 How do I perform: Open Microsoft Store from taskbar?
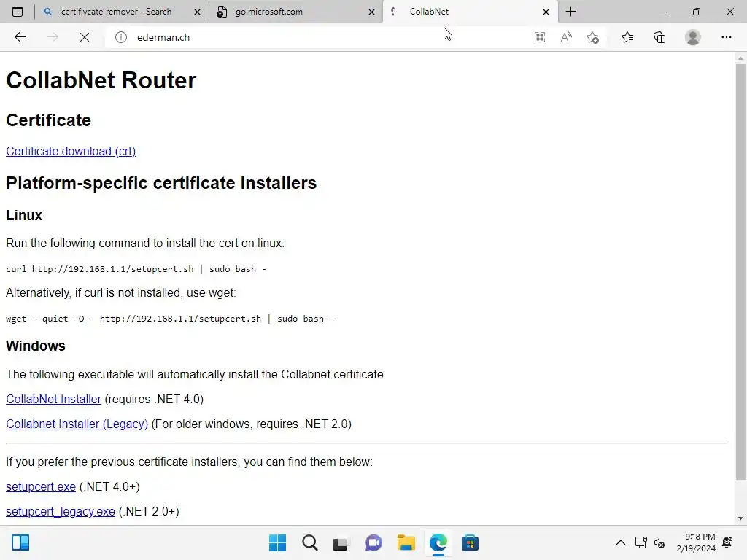tap(470, 542)
